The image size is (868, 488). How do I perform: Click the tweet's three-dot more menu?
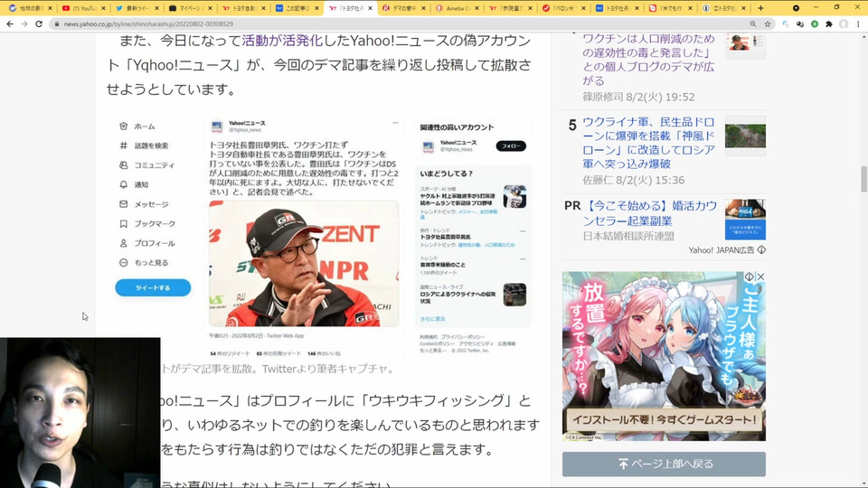coord(395,123)
